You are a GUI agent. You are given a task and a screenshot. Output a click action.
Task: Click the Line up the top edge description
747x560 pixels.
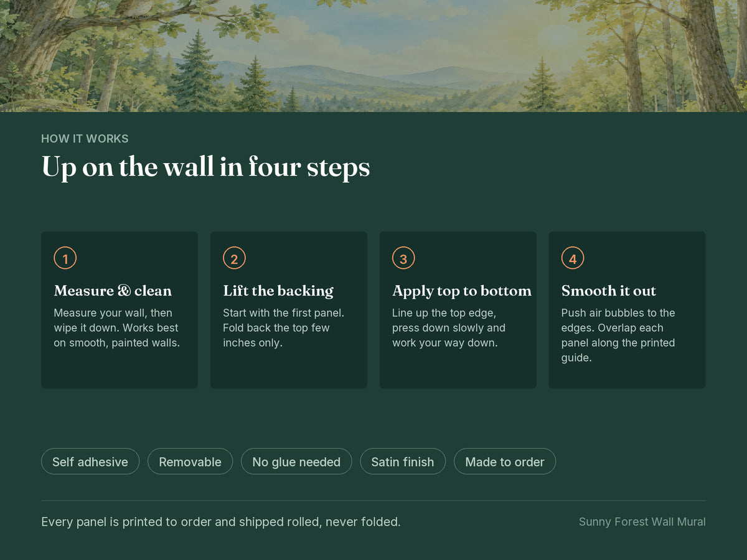449,328
